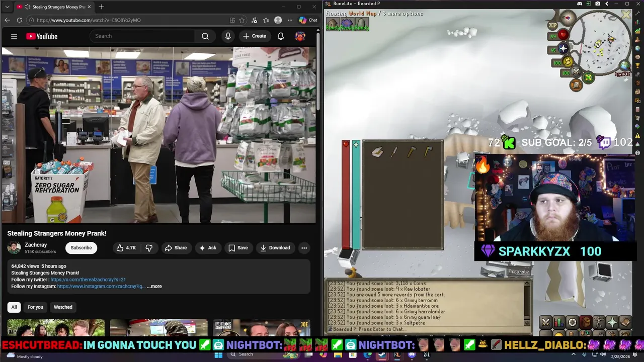Viewport: 644px width, 362px height.
Task: Dislike the video
Action: [x=149, y=248]
